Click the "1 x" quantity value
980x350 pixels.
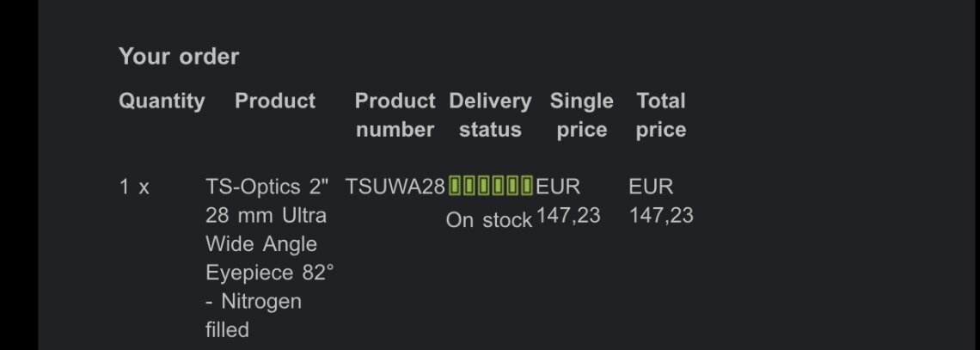click(134, 187)
